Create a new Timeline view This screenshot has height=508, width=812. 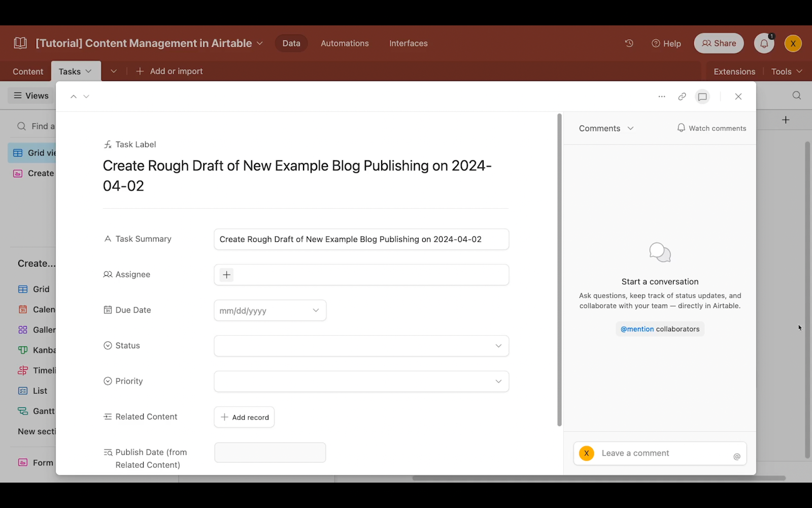click(x=36, y=370)
